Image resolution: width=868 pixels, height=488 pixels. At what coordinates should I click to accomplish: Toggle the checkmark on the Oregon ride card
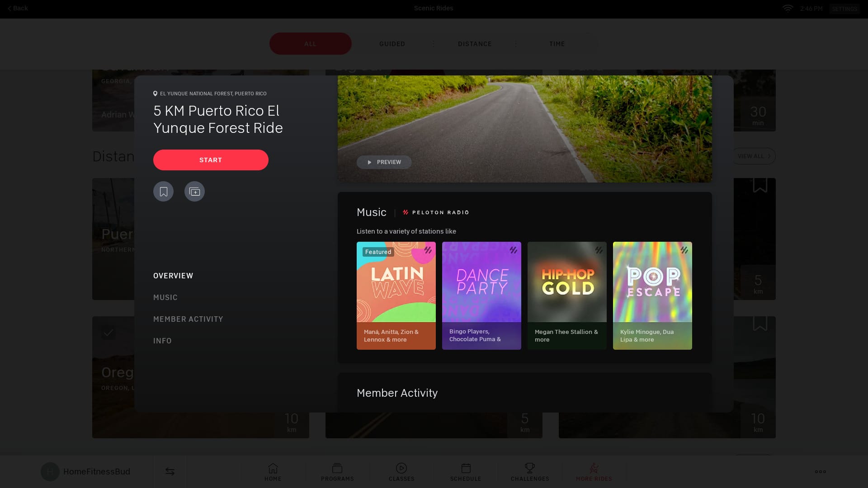click(x=108, y=333)
